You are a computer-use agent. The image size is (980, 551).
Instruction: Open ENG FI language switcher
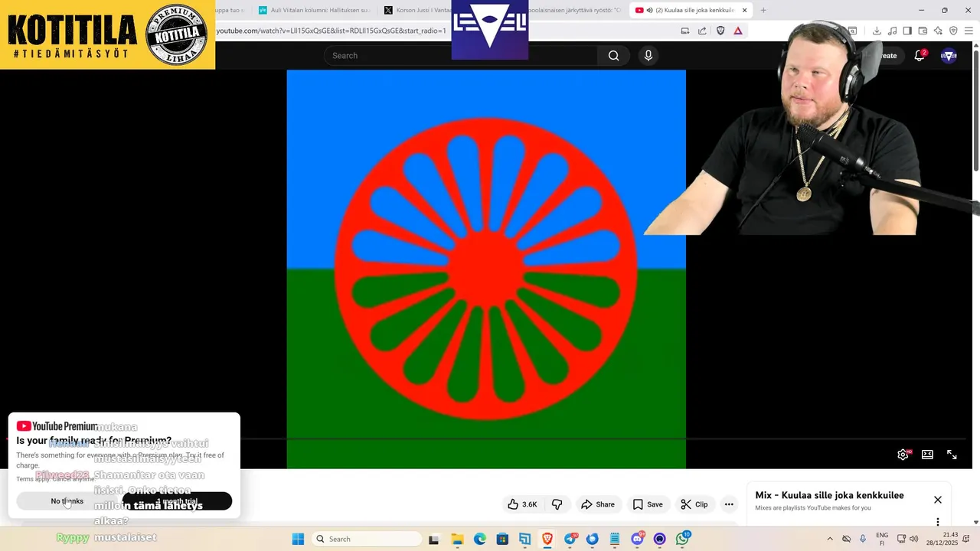[x=882, y=539]
